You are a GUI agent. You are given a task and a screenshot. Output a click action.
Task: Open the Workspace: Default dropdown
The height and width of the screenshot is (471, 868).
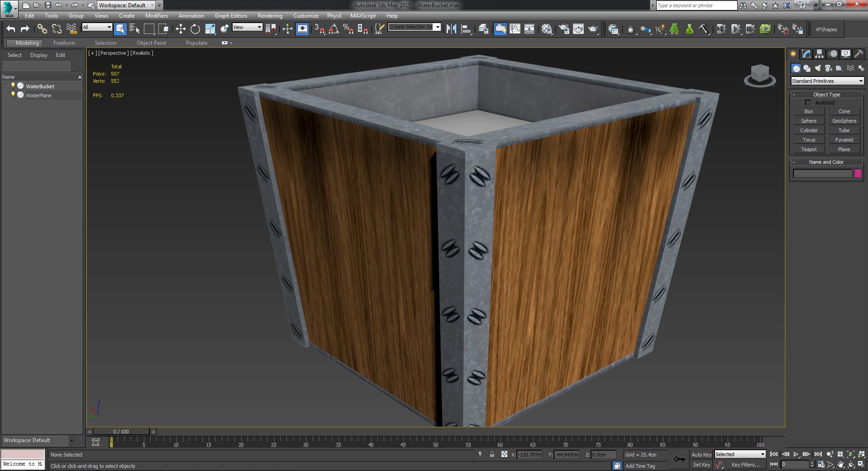click(127, 5)
